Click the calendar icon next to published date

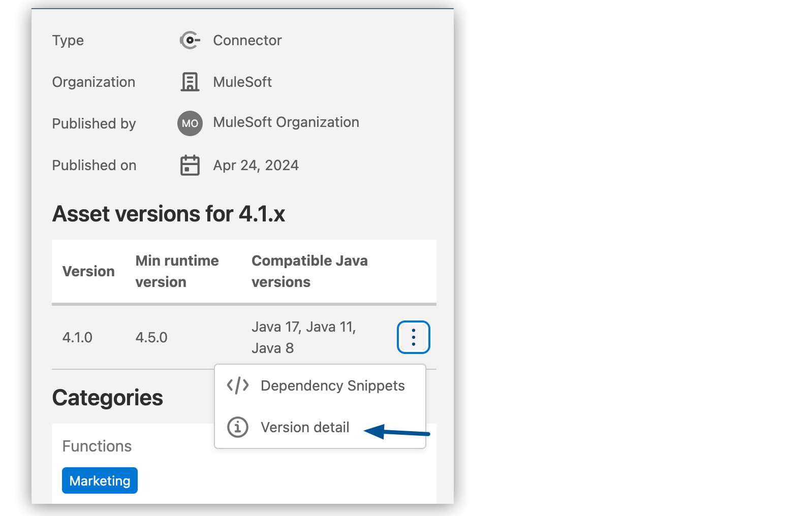click(x=189, y=165)
